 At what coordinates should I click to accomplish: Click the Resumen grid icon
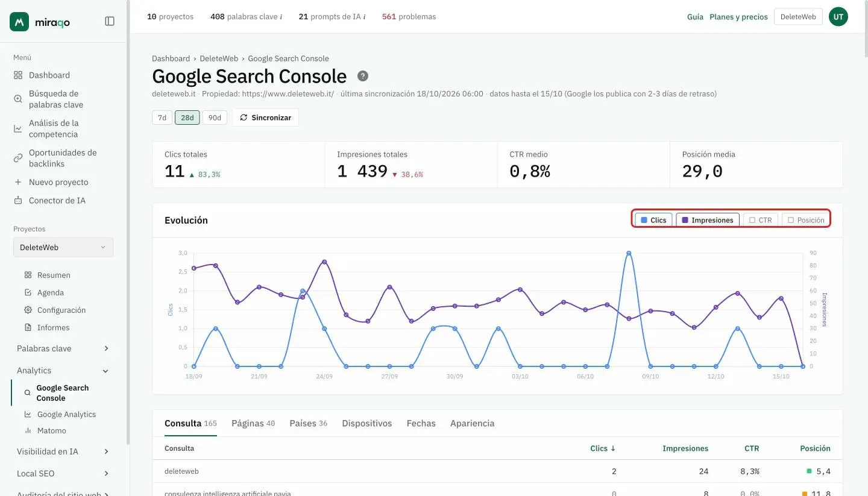28,275
